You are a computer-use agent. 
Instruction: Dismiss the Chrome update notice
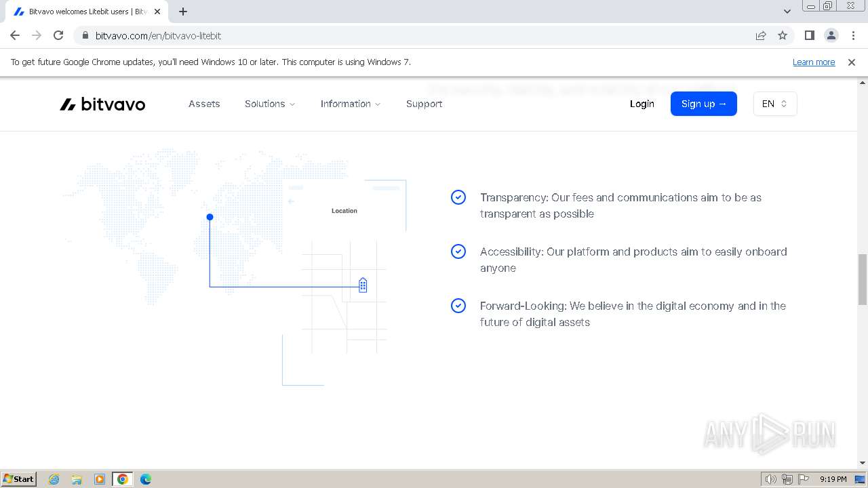click(852, 62)
